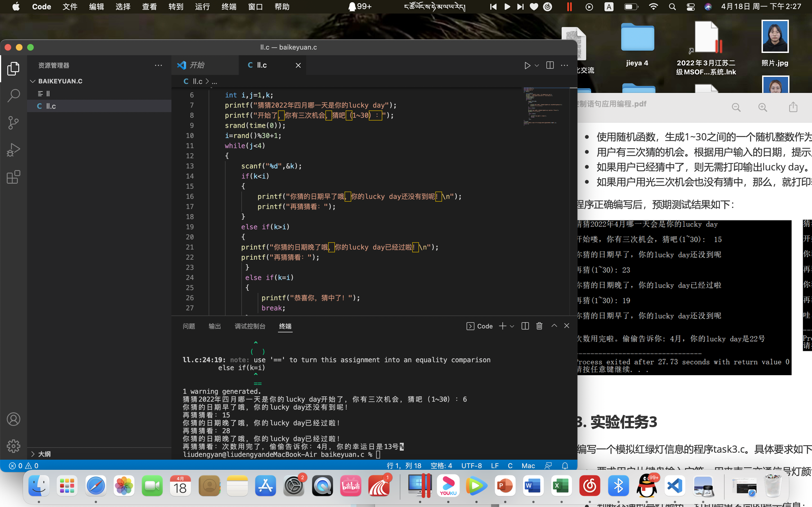
Task: Open the run button dropdown arrow
Action: pyautogui.click(x=537, y=65)
